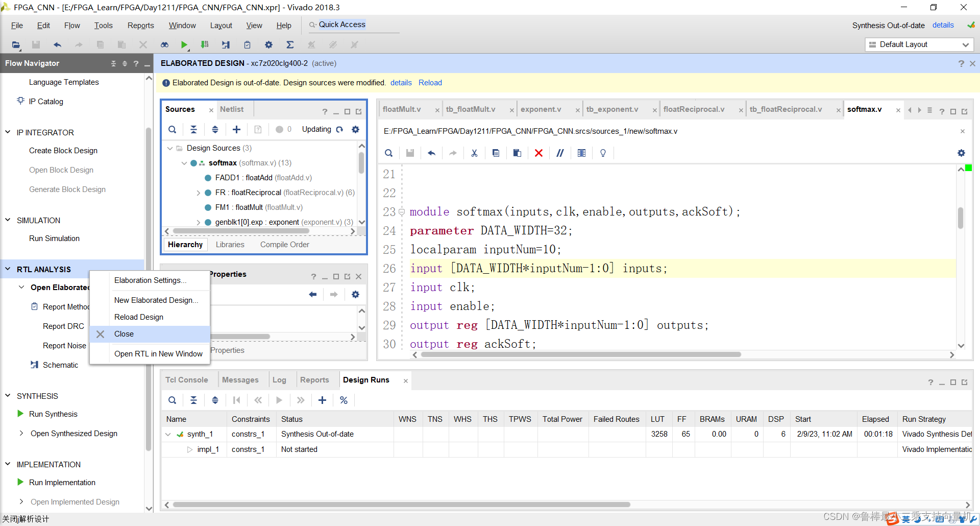Open Sources panel settings gear
Screen dimensions: 980x526
point(355,130)
